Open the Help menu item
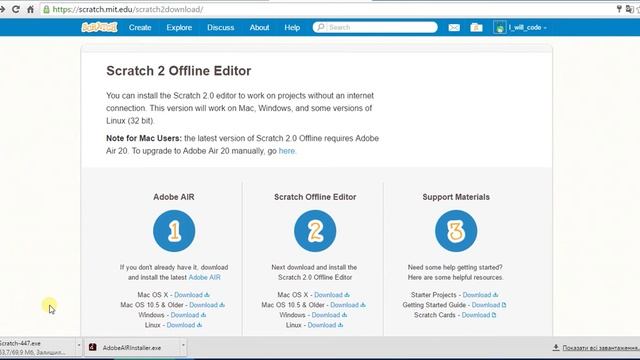Image resolution: width=640 pixels, height=360 pixels. tap(292, 27)
